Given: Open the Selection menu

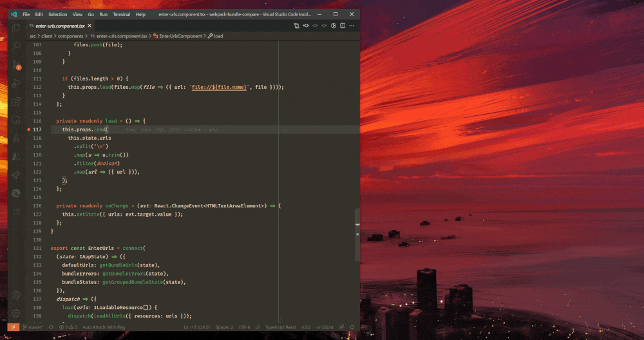Looking at the screenshot, I should point(57,14).
